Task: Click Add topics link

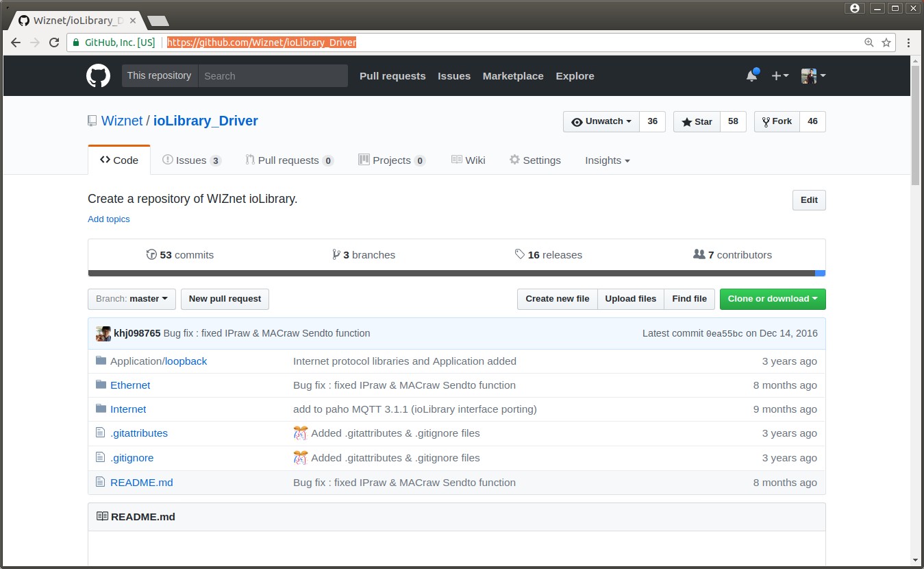Action: [109, 219]
